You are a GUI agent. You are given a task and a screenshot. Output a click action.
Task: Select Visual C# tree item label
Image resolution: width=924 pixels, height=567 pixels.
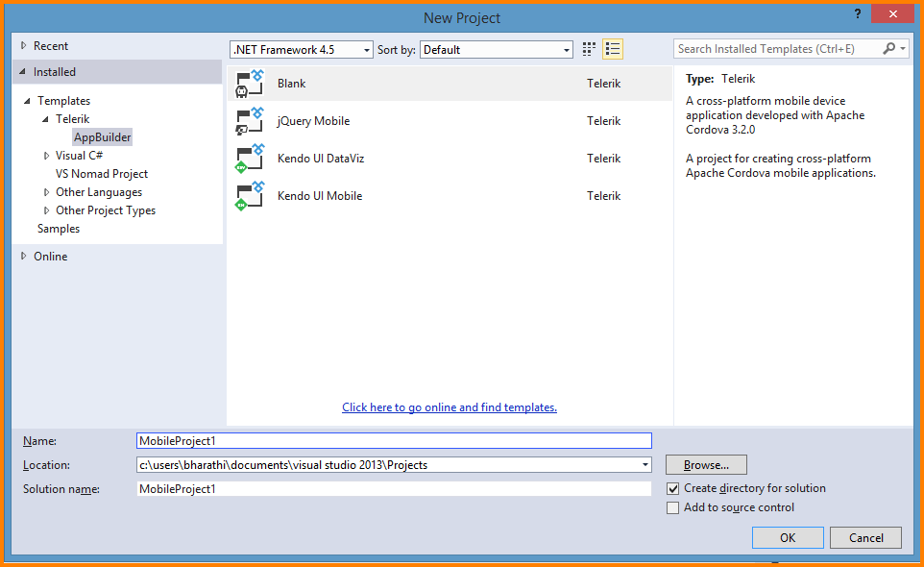tap(79, 156)
